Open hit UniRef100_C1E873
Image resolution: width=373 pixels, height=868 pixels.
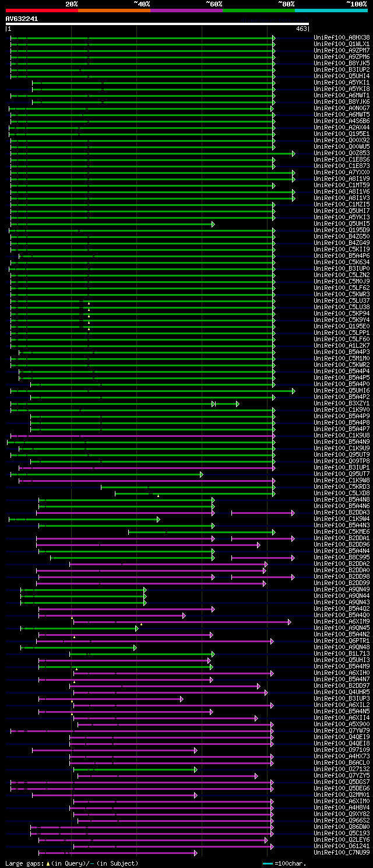point(342,166)
